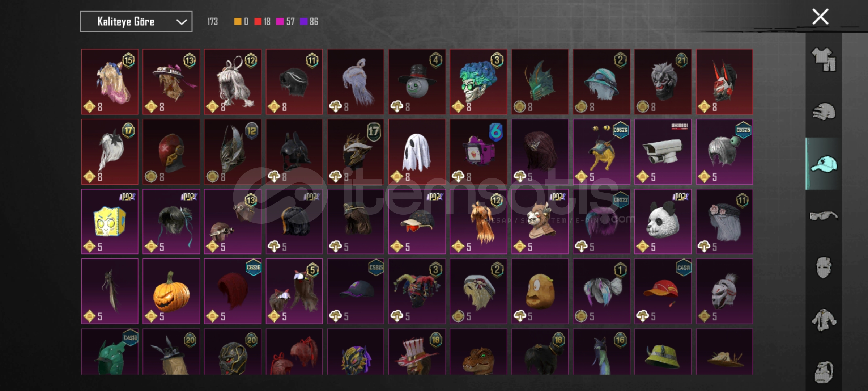Open the Kaliteye Göre sort dropdown
The image size is (868, 391).
pyautogui.click(x=136, y=22)
